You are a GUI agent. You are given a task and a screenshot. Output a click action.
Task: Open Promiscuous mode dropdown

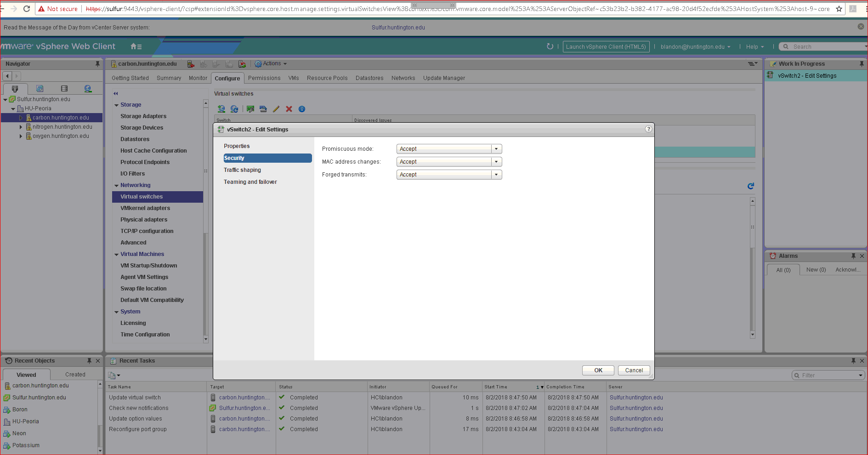pyautogui.click(x=496, y=149)
